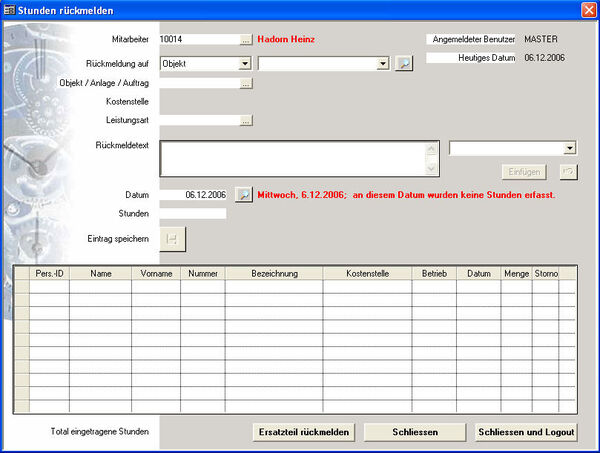Open the text template dropdown beside Rückmeldetext
The height and width of the screenshot is (453, 600).
coord(569,148)
